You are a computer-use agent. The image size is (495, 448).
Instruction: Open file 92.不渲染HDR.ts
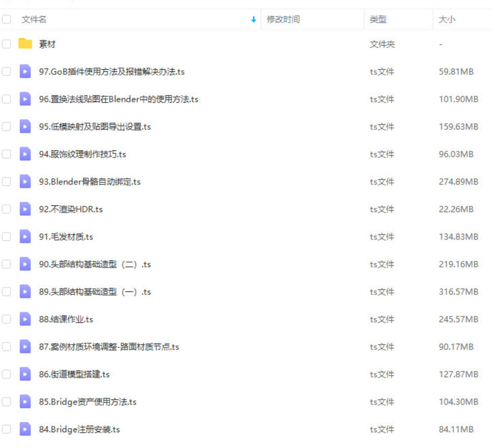71,209
